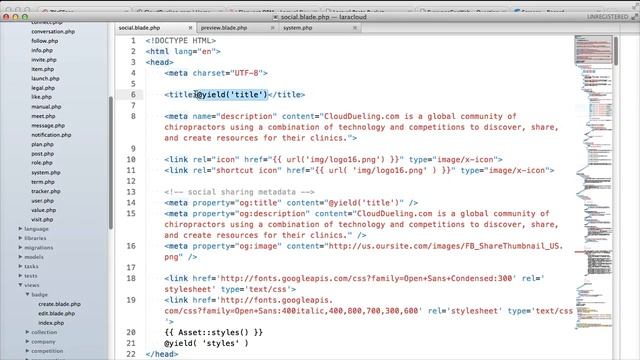Open conversation.php in sidebar
The height and width of the screenshot is (360, 640).
(x=53, y=31)
